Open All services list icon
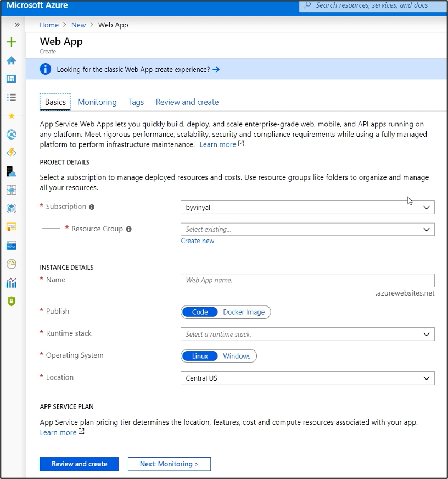Image resolution: width=448 pixels, height=479 pixels. 11,97
